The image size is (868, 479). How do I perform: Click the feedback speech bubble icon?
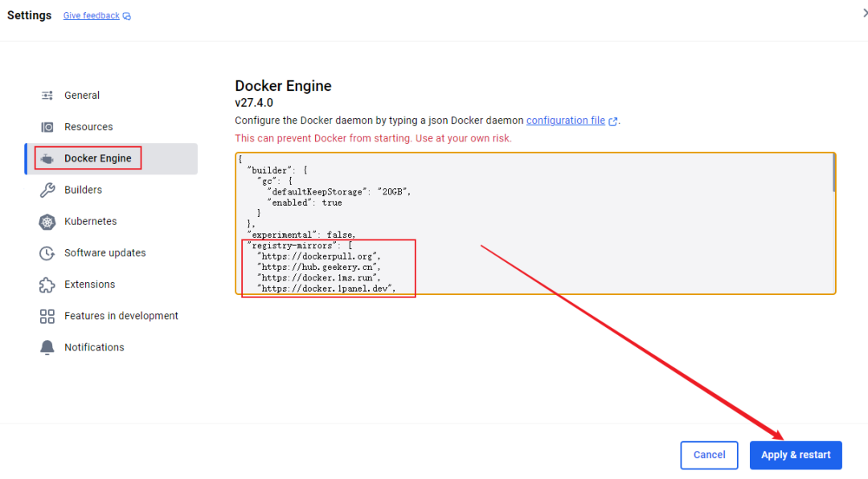(x=127, y=16)
